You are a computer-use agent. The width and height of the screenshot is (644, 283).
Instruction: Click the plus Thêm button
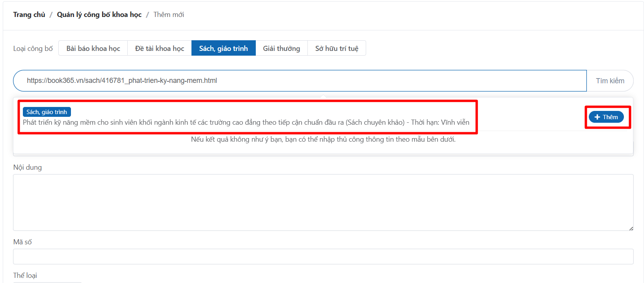(606, 117)
